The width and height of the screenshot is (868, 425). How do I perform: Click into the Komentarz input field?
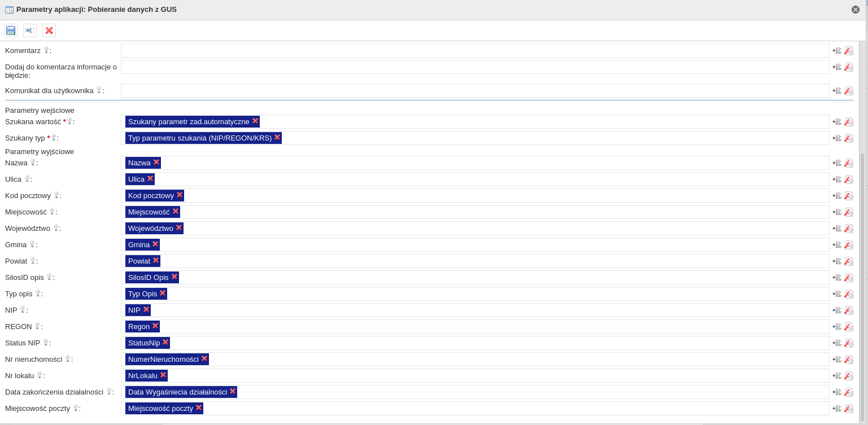[474, 51]
